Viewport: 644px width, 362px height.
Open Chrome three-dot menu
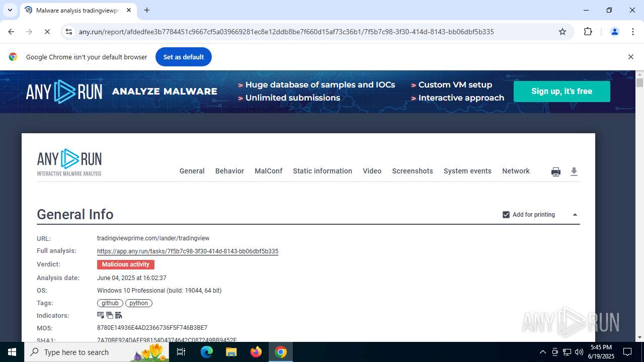(x=632, y=32)
